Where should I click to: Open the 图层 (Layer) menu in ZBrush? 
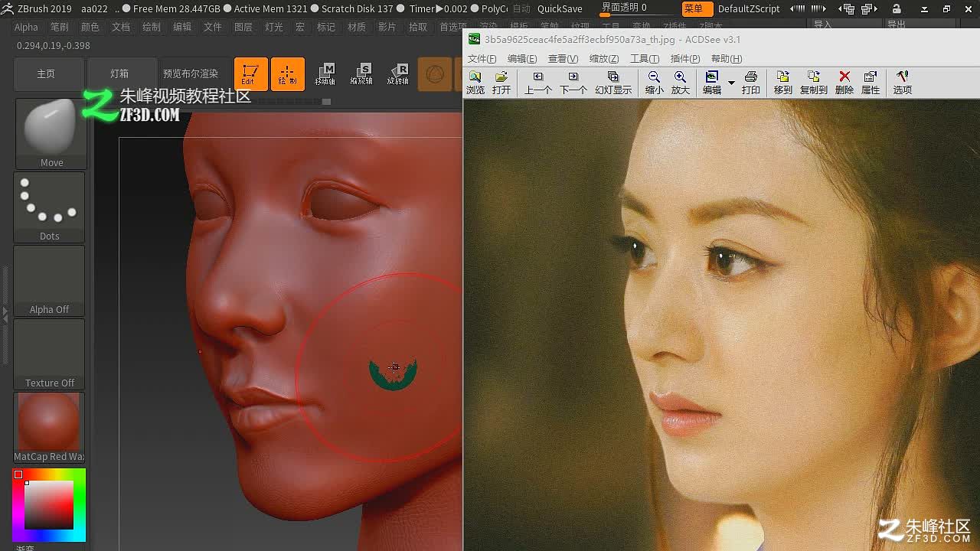click(x=243, y=27)
